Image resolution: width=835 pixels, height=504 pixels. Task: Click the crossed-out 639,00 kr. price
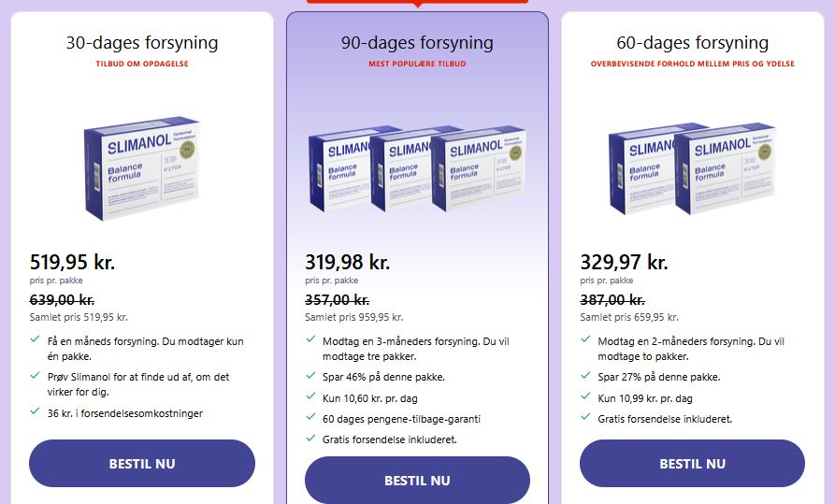[62, 299]
